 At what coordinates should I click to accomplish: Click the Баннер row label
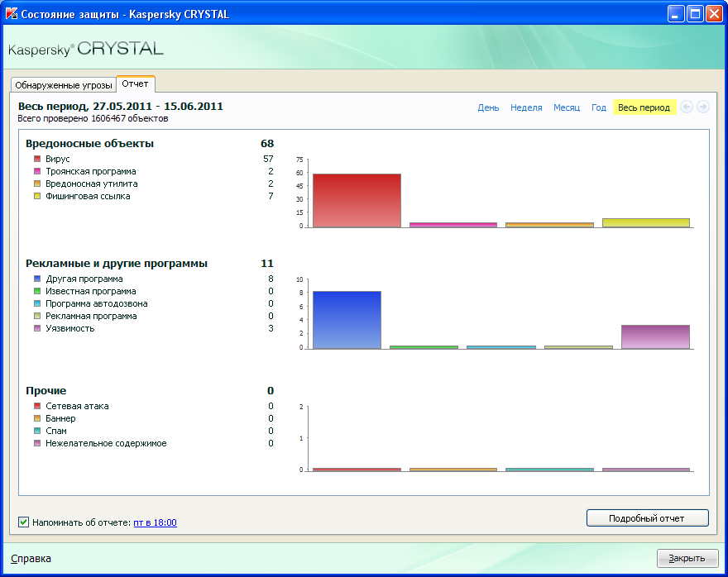pos(60,418)
